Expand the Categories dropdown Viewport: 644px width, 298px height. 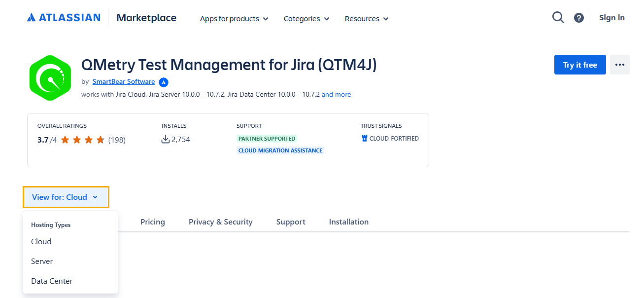[x=306, y=19]
